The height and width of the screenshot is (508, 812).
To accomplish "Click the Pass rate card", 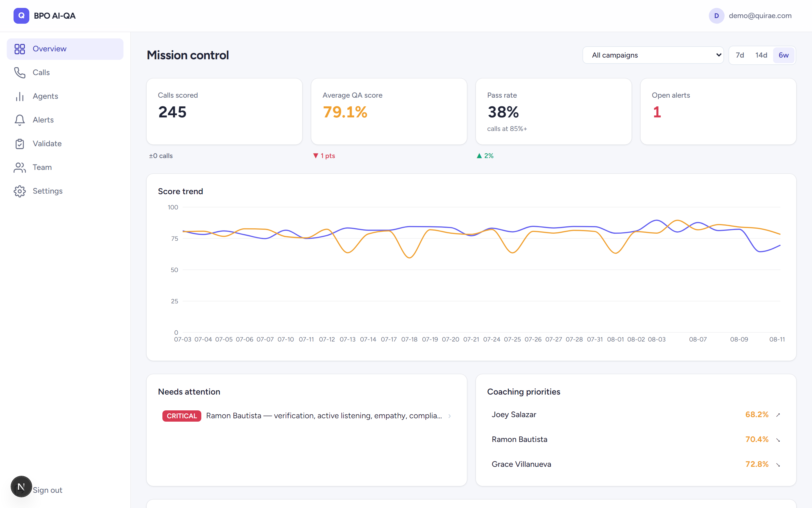I will coord(554,111).
